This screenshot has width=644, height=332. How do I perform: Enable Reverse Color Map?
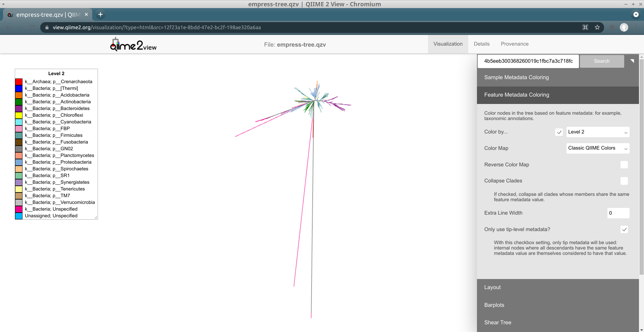tap(624, 165)
